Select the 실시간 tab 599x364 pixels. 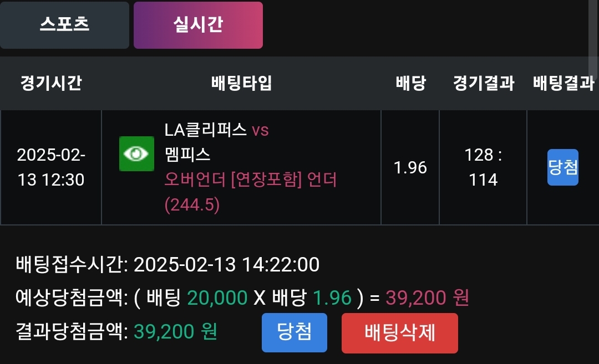(198, 25)
